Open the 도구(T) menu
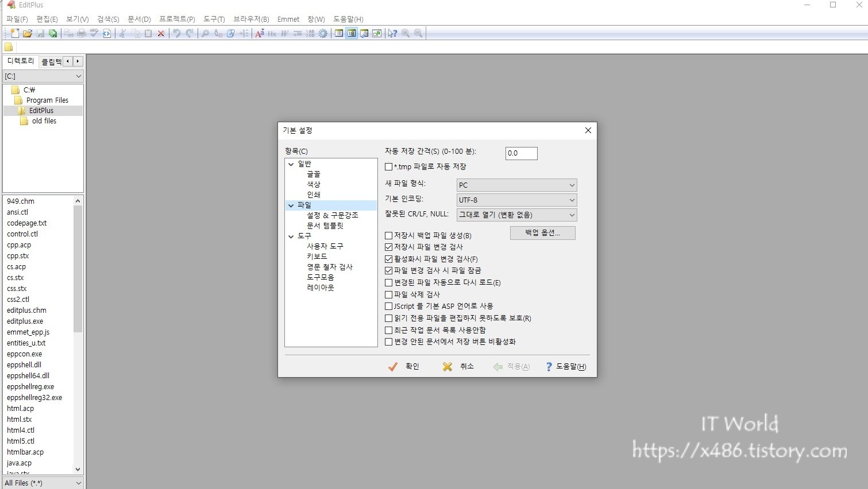 pos(214,19)
